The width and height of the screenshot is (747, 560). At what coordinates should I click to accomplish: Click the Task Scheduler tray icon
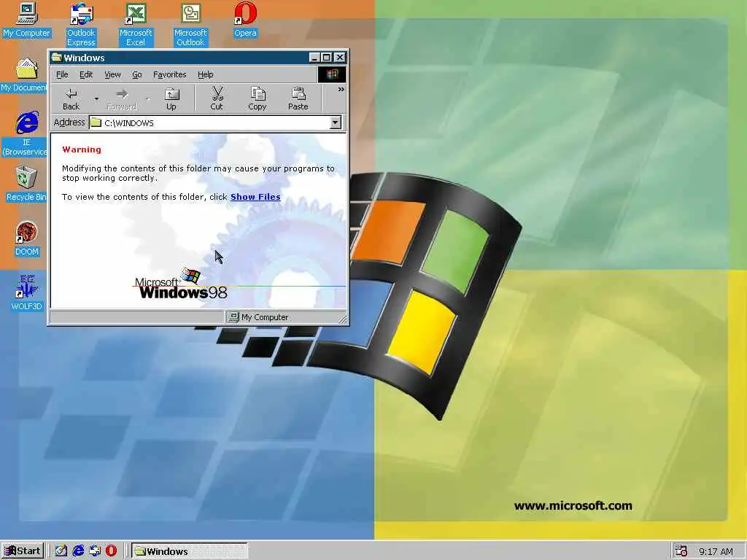point(681,551)
